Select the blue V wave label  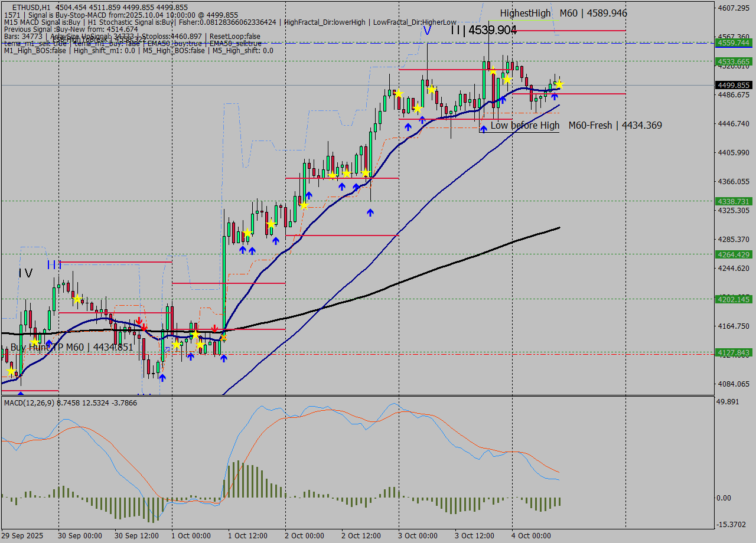pos(426,30)
